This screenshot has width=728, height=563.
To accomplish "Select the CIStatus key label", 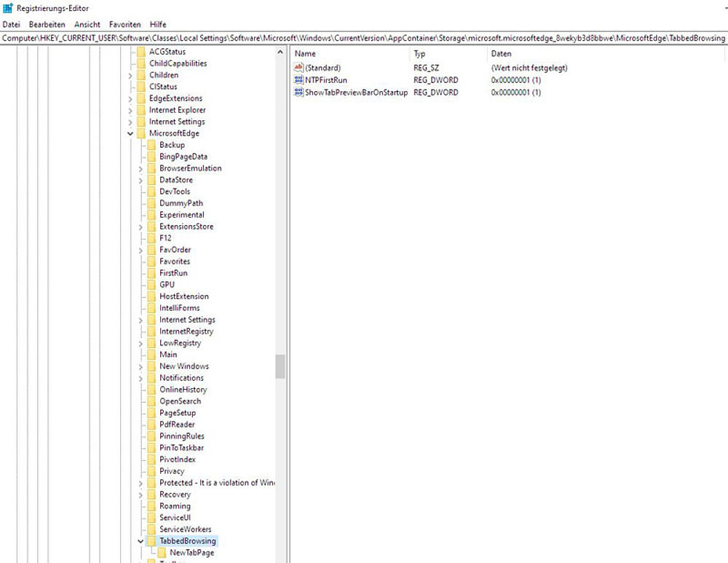I will pyautogui.click(x=163, y=87).
